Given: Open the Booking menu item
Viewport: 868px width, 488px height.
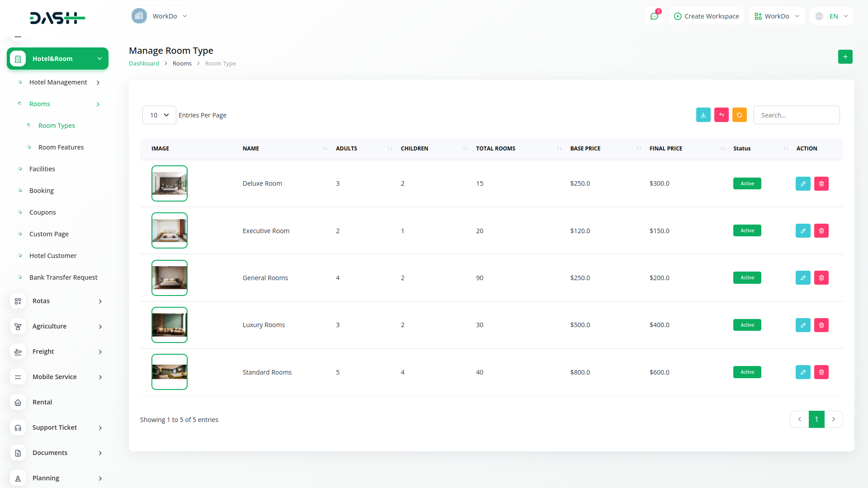Looking at the screenshot, I should pyautogui.click(x=42, y=191).
